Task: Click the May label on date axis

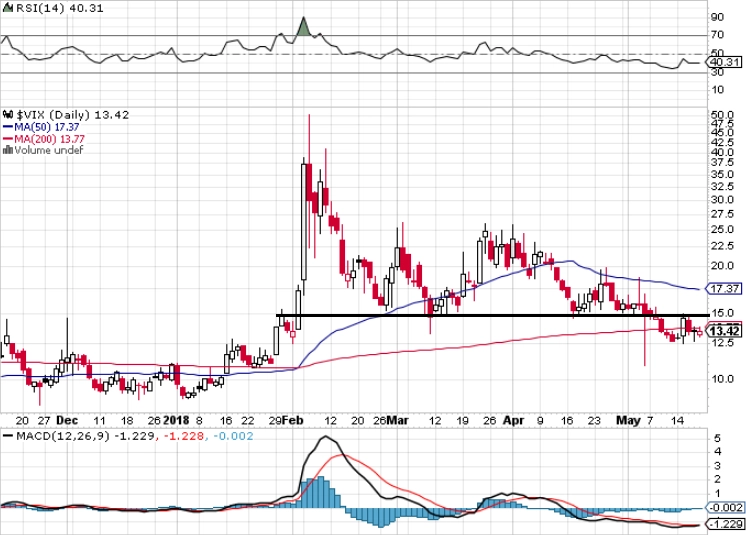Action: click(628, 420)
